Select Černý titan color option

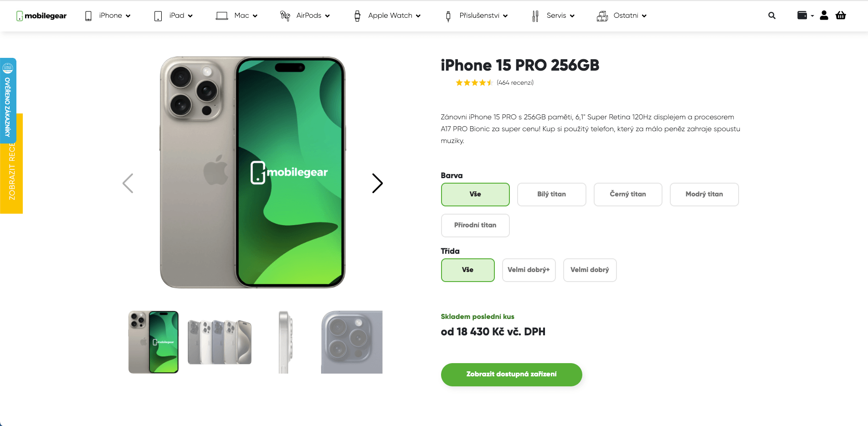[627, 194]
